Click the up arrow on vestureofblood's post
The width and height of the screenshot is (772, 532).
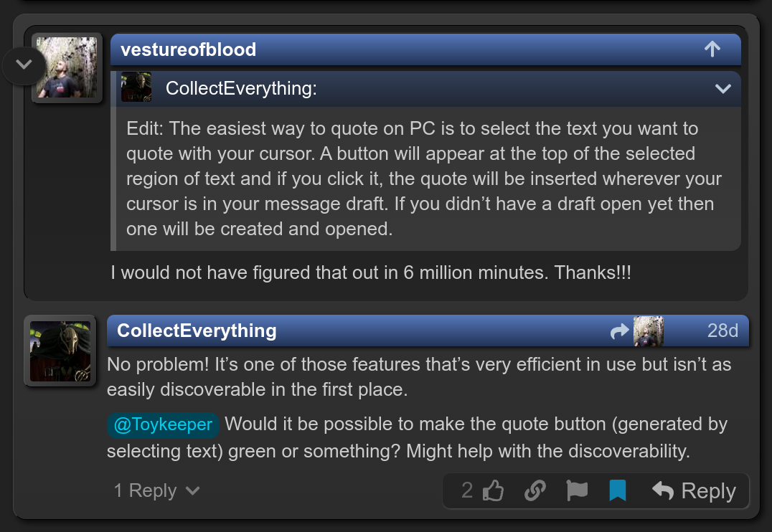712,49
